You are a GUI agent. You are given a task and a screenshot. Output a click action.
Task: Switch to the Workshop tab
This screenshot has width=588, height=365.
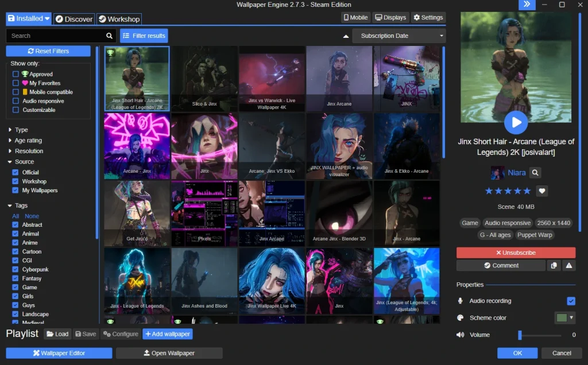click(119, 19)
